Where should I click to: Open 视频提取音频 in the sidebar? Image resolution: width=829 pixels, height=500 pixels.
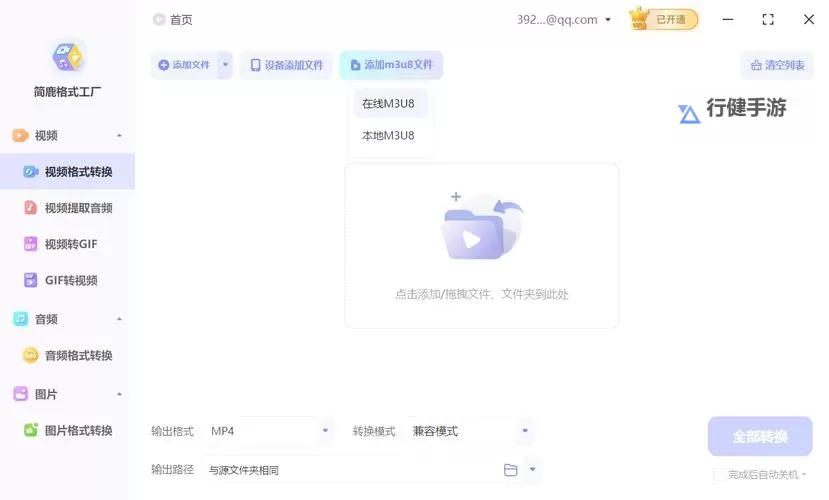coord(67,208)
